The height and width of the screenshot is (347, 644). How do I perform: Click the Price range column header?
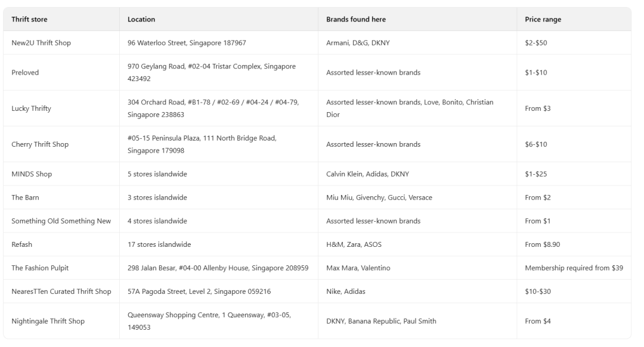(x=543, y=20)
